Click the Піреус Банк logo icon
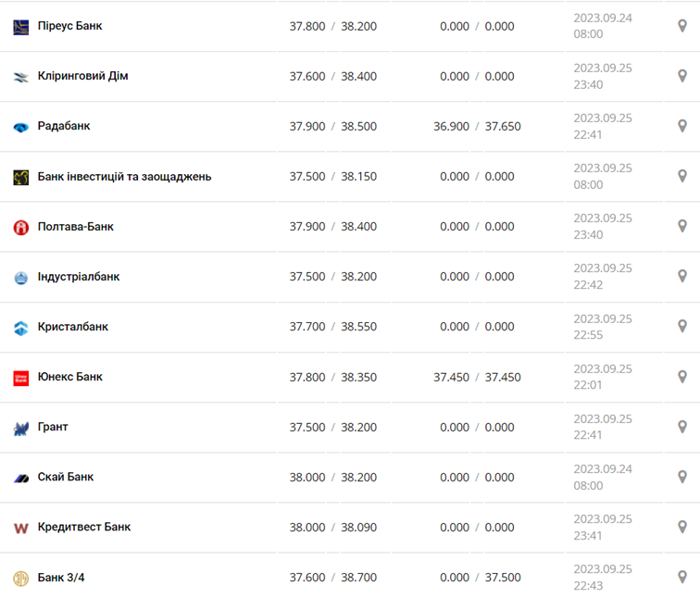700x598 pixels. pos(20,27)
